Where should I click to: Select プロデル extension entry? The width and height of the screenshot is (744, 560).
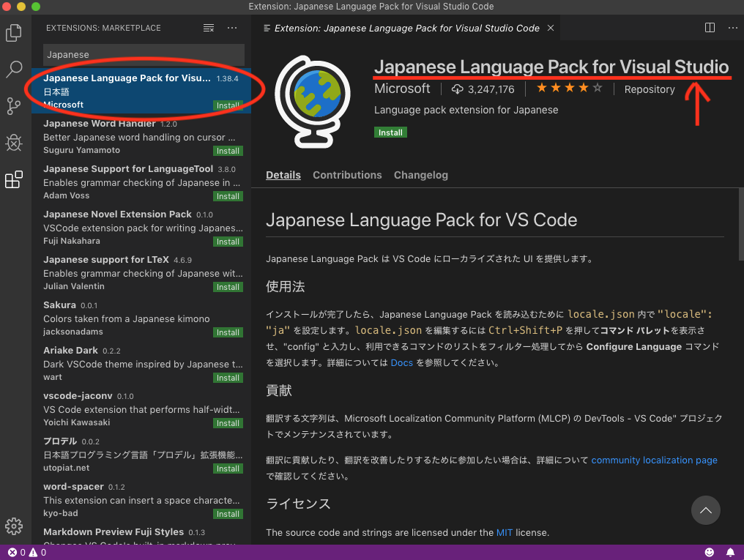pos(141,455)
